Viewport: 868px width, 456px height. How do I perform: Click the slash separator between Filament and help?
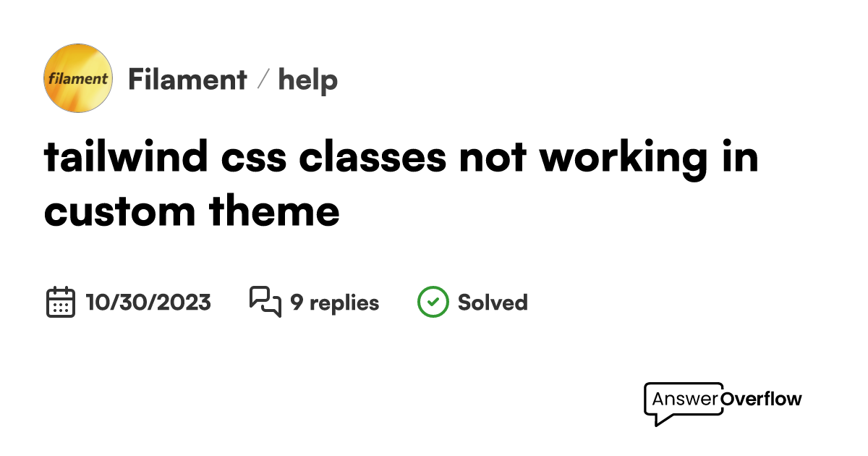263,80
